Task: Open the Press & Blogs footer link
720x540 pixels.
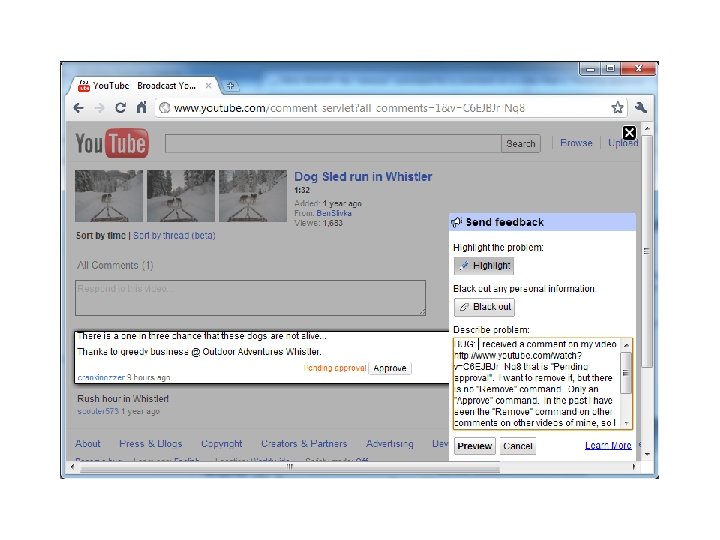Action: [151, 444]
